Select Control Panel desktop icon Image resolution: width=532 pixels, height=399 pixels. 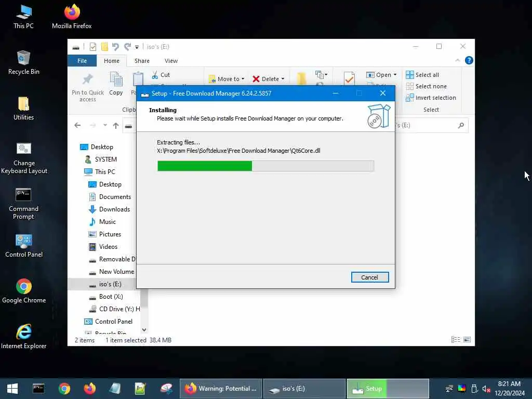24,246
